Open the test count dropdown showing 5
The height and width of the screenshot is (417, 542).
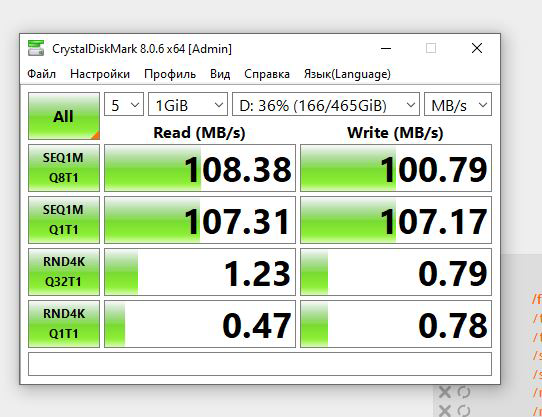coord(124,104)
